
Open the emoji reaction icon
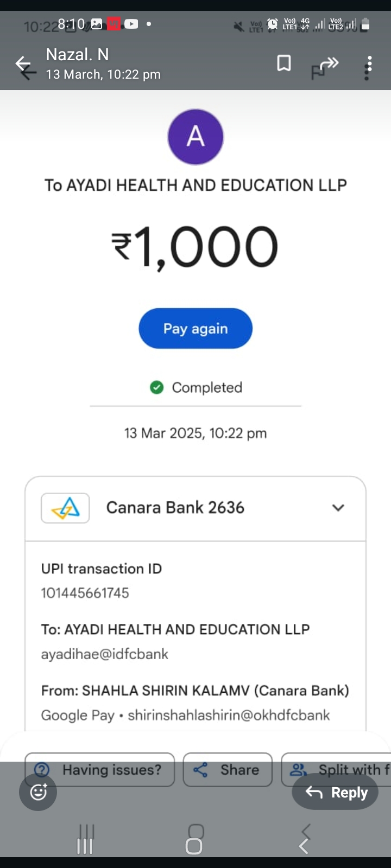point(38,792)
